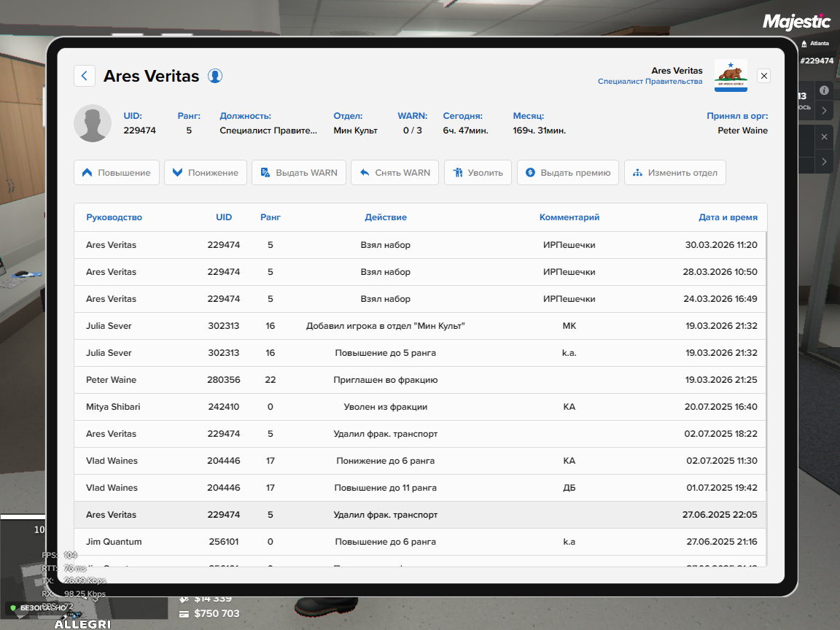Click the gray user avatar picture
Image resolution: width=840 pixels, height=630 pixels.
click(93, 123)
